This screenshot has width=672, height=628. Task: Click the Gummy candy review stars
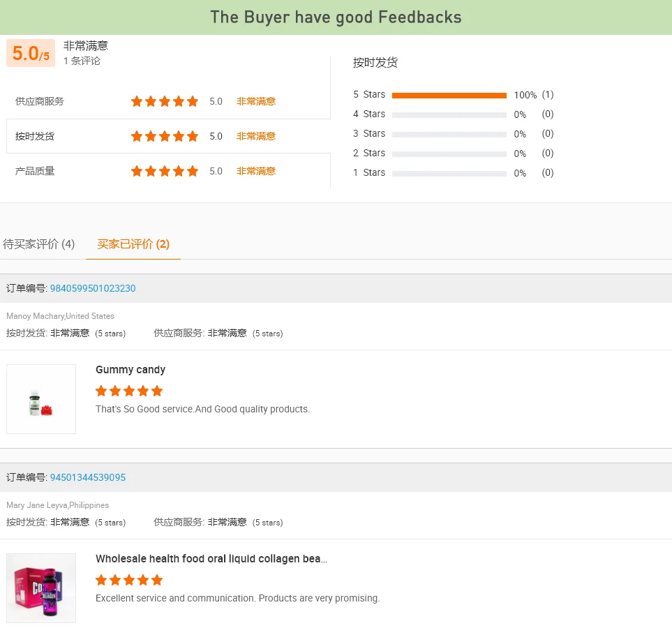pos(129,391)
